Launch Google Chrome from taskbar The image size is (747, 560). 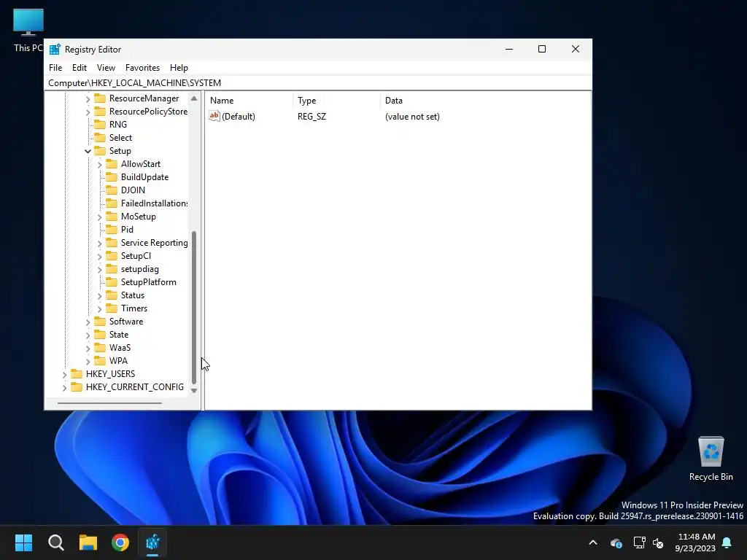click(x=120, y=542)
